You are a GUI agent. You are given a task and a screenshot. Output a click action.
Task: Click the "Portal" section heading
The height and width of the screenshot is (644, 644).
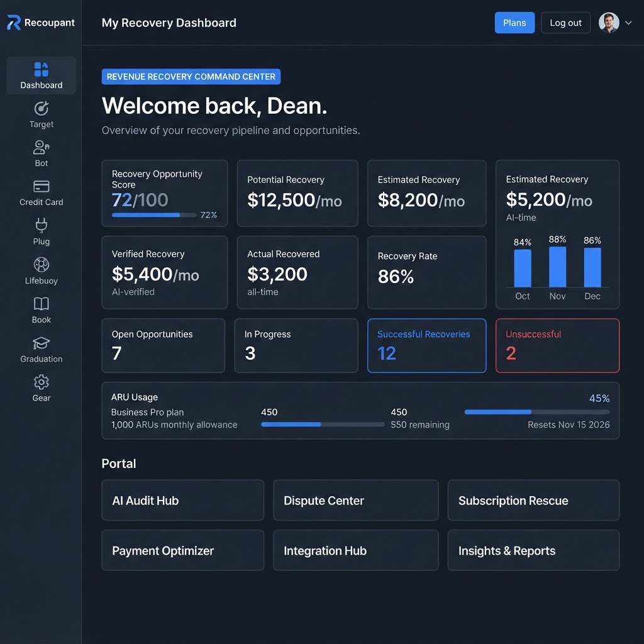pos(119,464)
